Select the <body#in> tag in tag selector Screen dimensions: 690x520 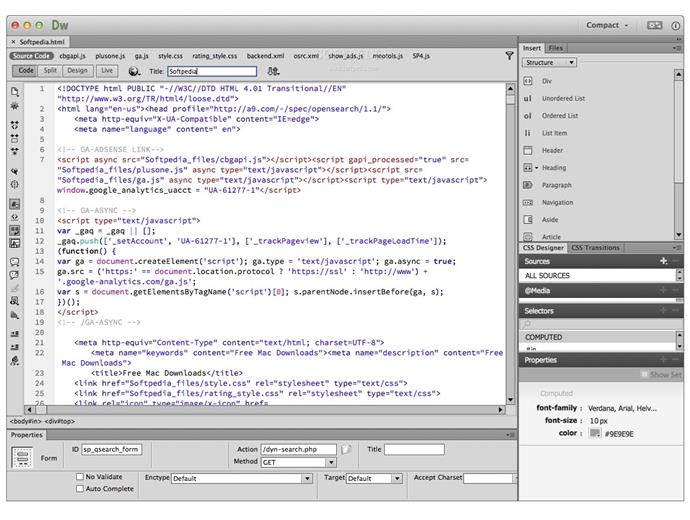pyautogui.click(x=26, y=421)
